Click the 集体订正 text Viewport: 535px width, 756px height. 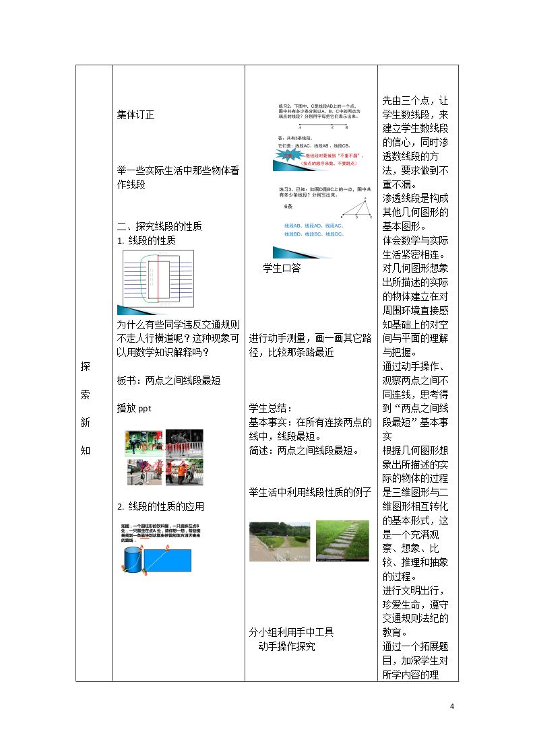point(135,115)
